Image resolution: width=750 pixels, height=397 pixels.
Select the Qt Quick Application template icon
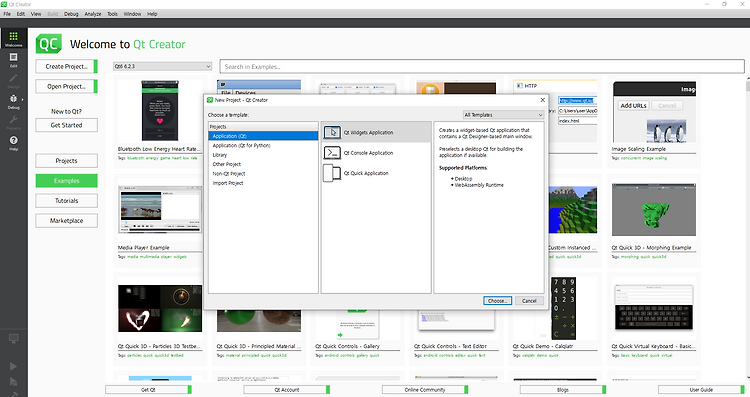coord(332,173)
